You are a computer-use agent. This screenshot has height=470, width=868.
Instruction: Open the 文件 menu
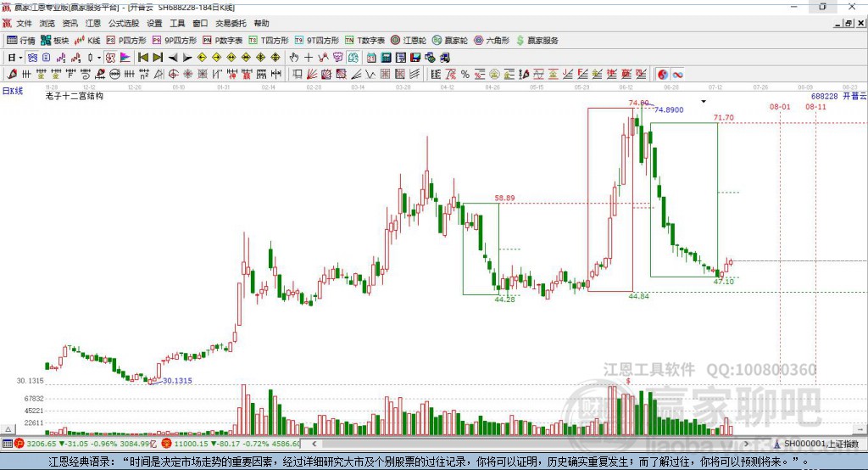[24, 23]
